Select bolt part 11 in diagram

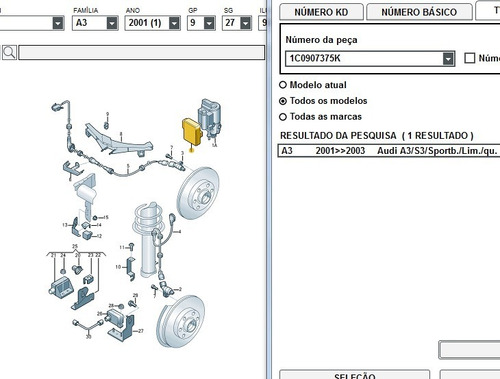[x=132, y=247]
